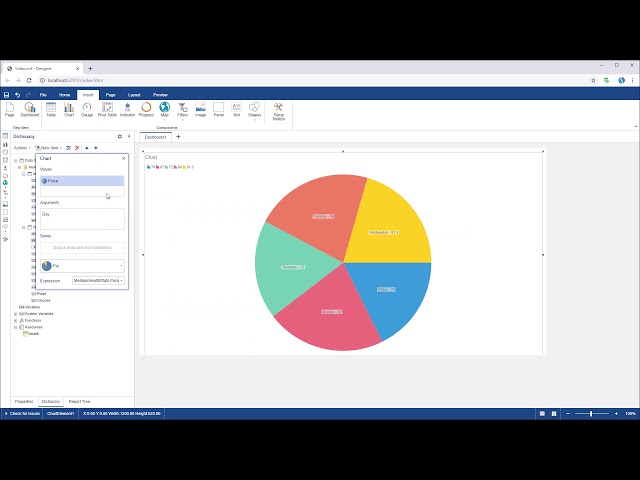
Task: Add a Chart component from the ribbon
Action: point(69,110)
